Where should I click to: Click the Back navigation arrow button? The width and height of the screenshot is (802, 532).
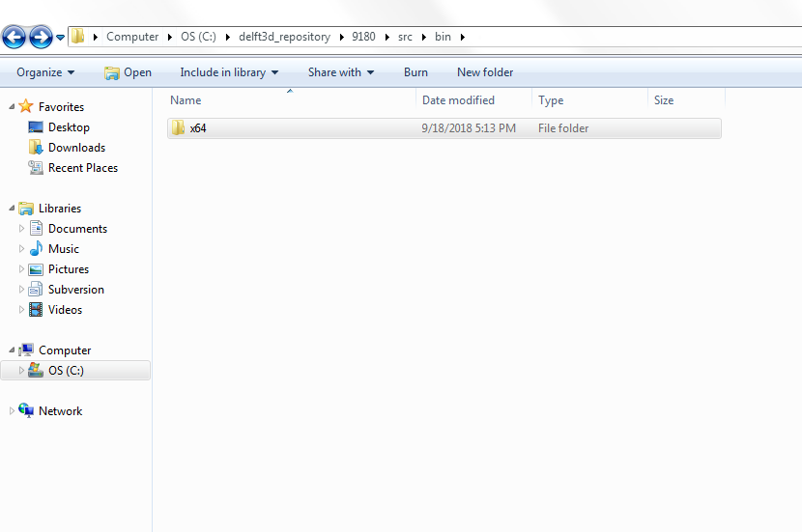[x=14, y=38]
